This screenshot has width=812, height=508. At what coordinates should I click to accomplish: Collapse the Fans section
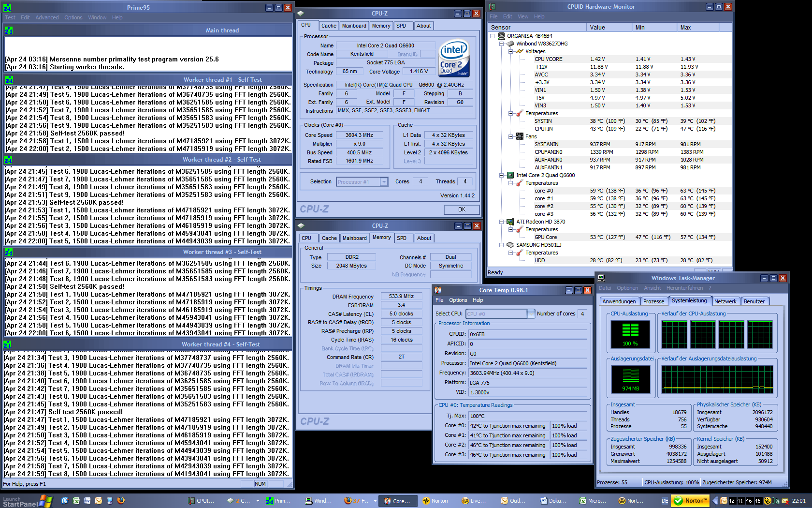(510, 136)
